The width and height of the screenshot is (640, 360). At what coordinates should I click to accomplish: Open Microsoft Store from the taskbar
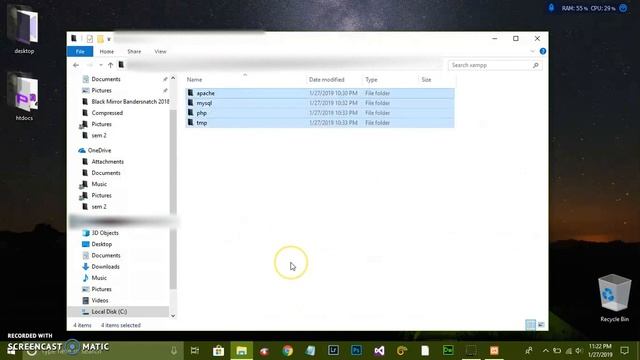pyautogui.click(x=218, y=350)
